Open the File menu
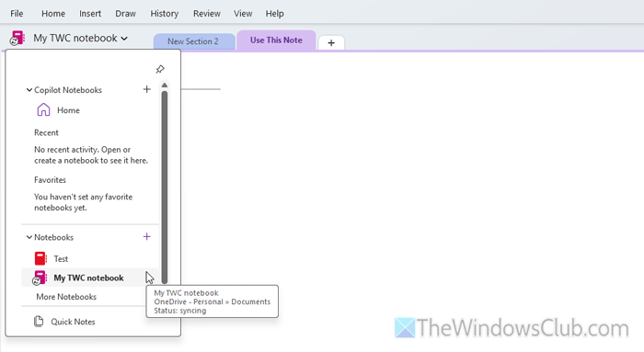Image resolution: width=644 pixels, height=352 pixels. [x=17, y=14]
